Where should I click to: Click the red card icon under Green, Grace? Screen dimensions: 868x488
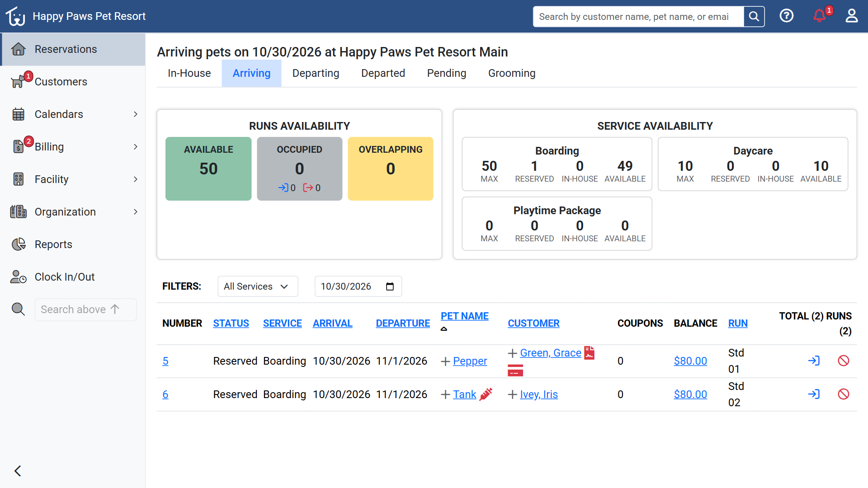[x=515, y=371]
